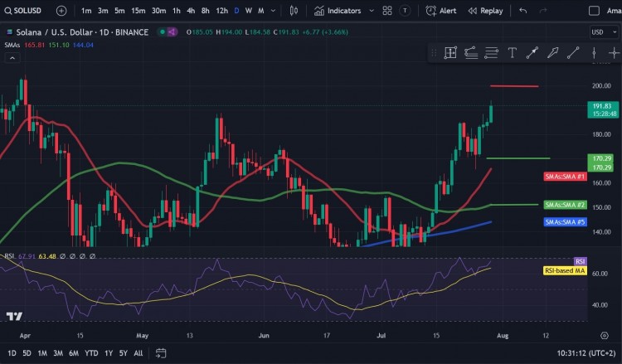Select the vertical line tool

[x=594, y=53]
